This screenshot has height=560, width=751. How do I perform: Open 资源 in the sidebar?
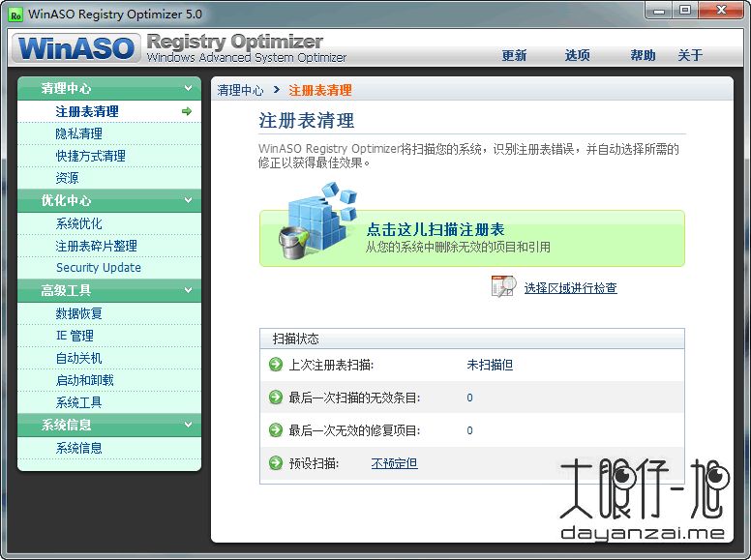[x=109, y=178]
